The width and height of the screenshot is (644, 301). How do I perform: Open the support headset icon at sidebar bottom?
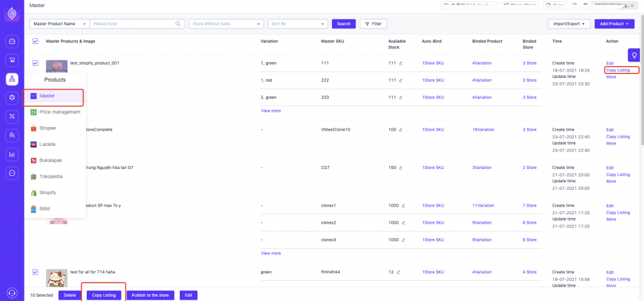(x=12, y=293)
